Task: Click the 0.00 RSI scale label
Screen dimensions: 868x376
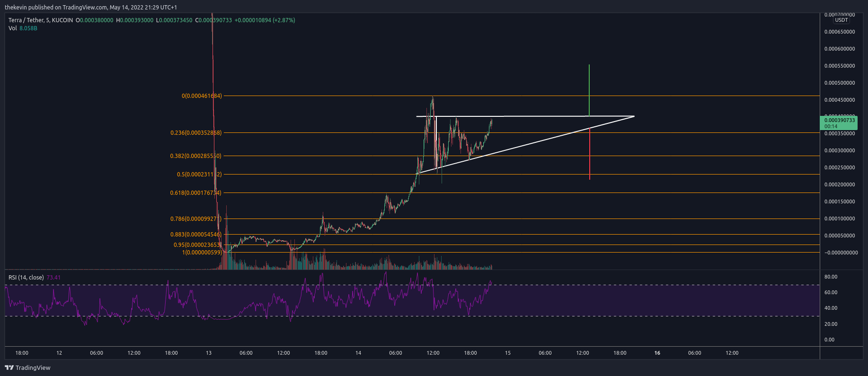Action: click(829, 340)
